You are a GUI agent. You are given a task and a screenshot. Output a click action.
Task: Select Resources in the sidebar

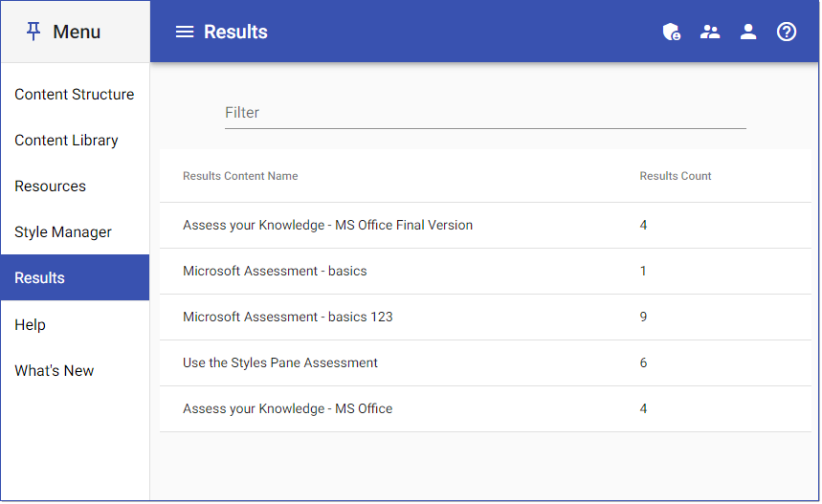tap(75, 186)
